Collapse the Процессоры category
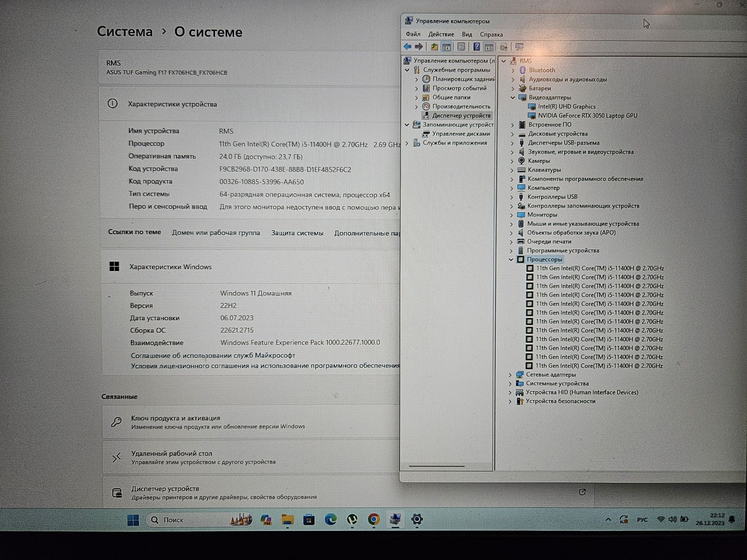 click(511, 259)
